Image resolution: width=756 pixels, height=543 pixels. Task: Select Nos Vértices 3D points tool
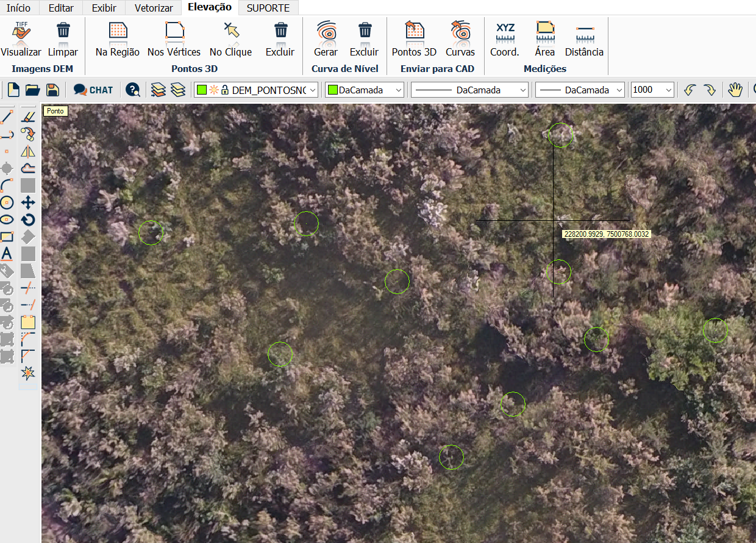174,38
